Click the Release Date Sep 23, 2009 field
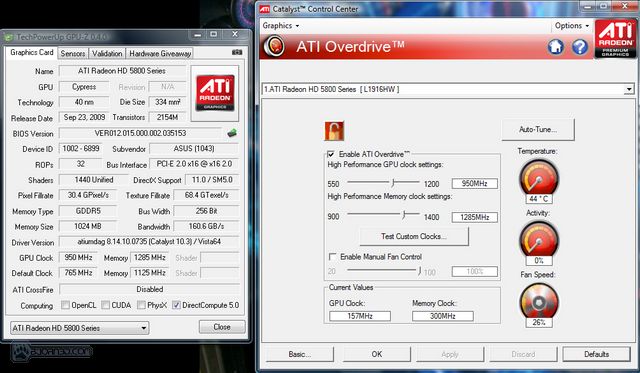The image size is (640, 373). [x=84, y=118]
